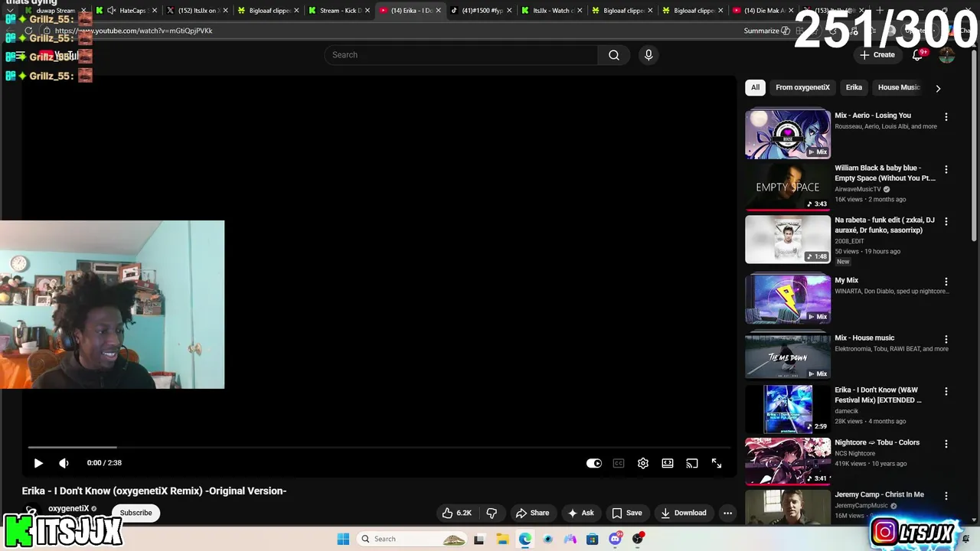This screenshot has width=980, height=551.
Task: Open options for Erika W&W Festival Mix
Action: click(x=946, y=391)
